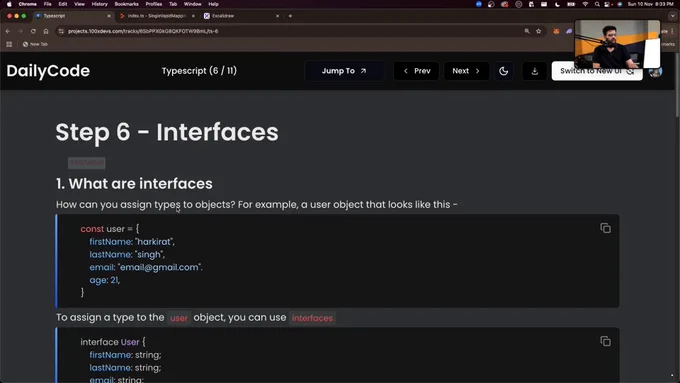This screenshot has width=680, height=383.
Task: Open the File menu
Action: coord(48,4)
